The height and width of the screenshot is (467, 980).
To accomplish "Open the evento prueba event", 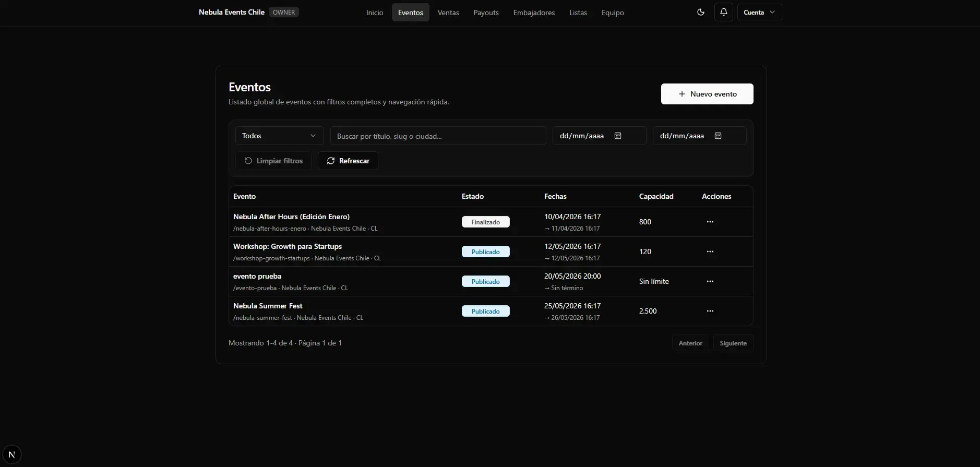I will [257, 276].
